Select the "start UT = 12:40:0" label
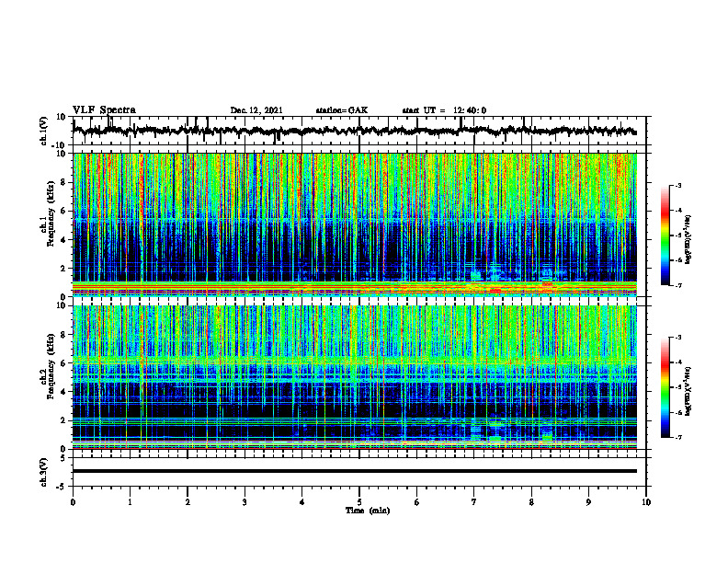 tap(444, 110)
